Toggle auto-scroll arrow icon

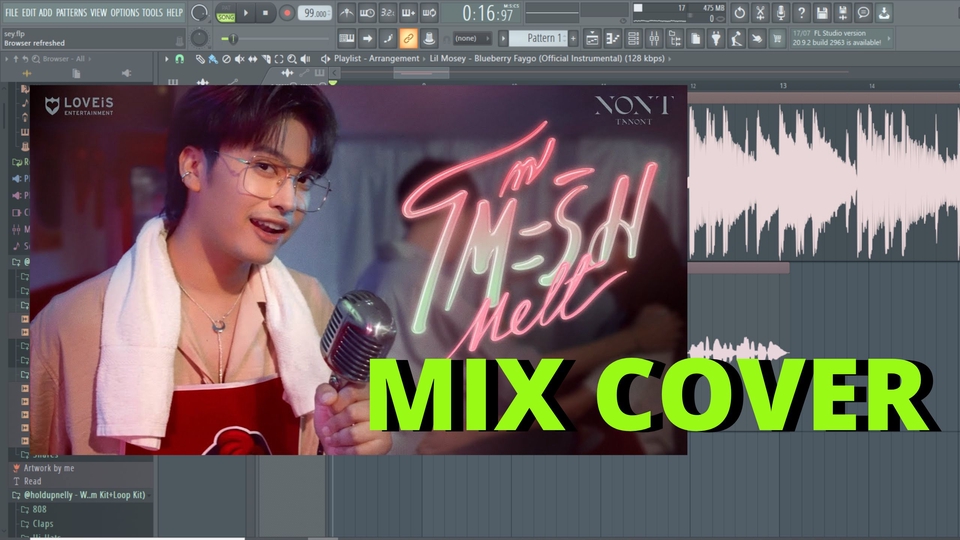367,39
